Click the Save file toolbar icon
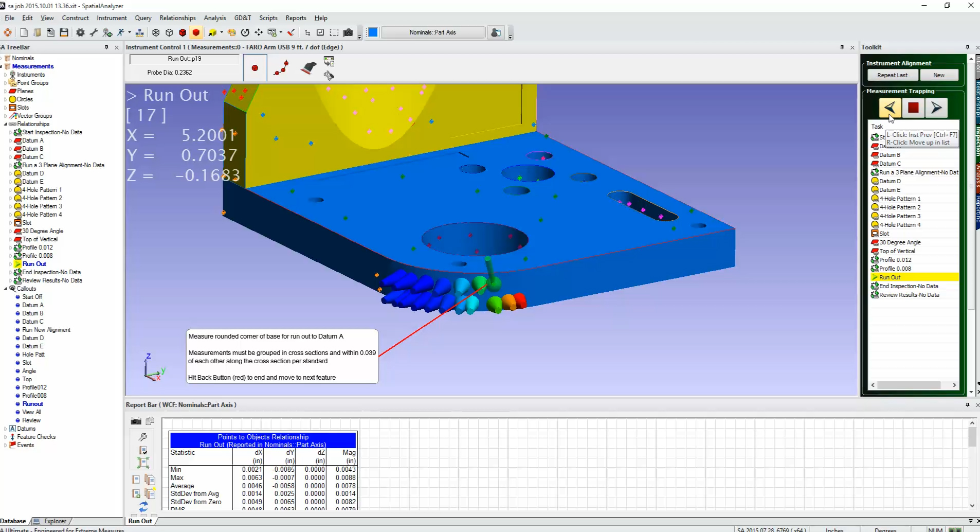The width and height of the screenshot is (980, 532). point(64,32)
